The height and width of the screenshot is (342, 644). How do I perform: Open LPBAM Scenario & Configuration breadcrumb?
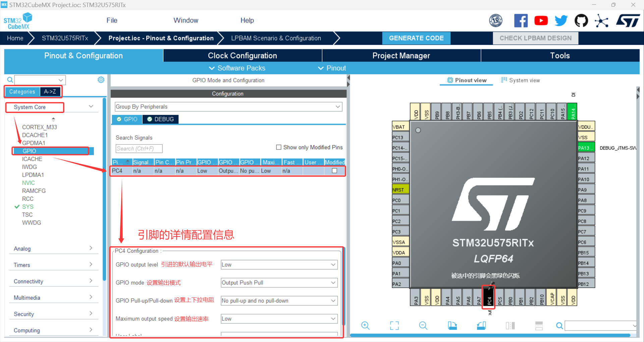pos(276,38)
